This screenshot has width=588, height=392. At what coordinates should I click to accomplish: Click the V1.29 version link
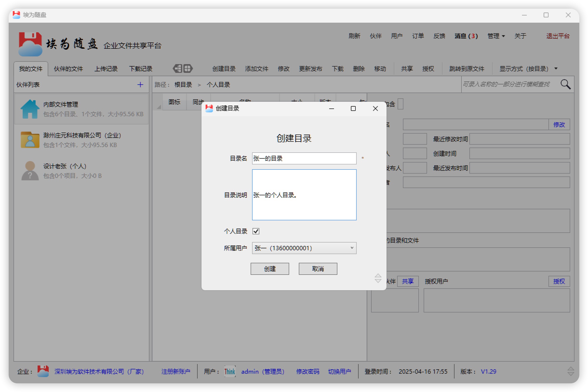(x=488, y=372)
